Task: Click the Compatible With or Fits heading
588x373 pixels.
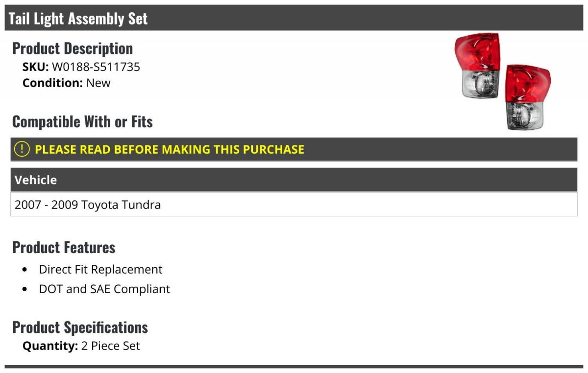Action: pos(82,122)
